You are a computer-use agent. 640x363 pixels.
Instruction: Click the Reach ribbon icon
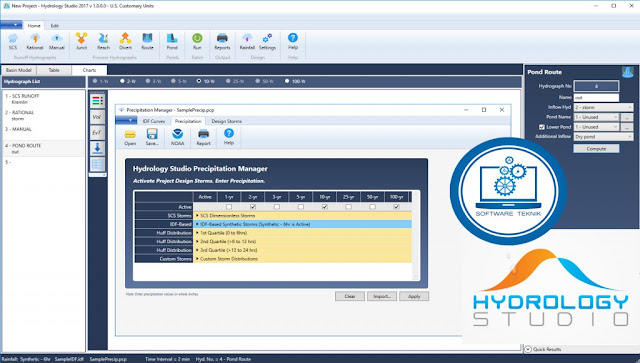[x=103, y=42]
